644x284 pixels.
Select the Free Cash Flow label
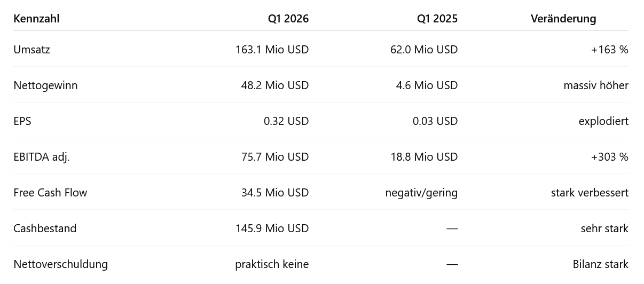(x=50, y=193)
